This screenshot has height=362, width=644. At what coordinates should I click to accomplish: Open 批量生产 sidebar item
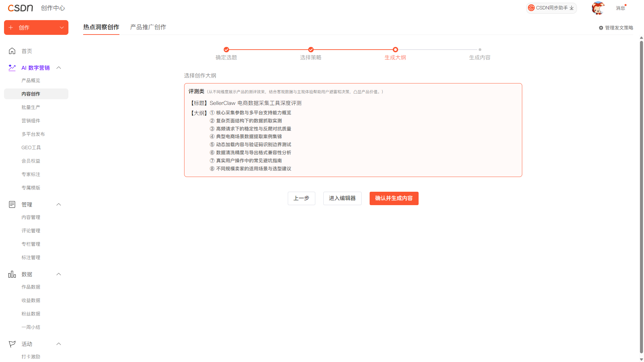pos(31,107)
